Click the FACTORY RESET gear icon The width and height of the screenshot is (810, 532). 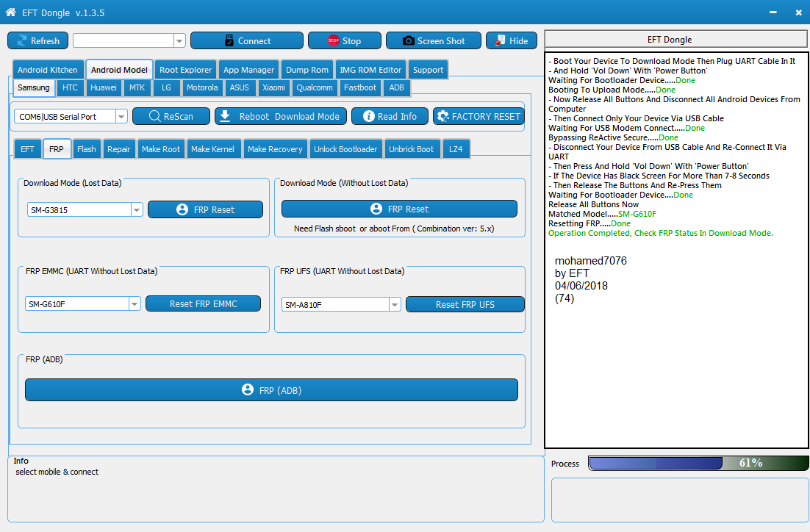(442, 116)
